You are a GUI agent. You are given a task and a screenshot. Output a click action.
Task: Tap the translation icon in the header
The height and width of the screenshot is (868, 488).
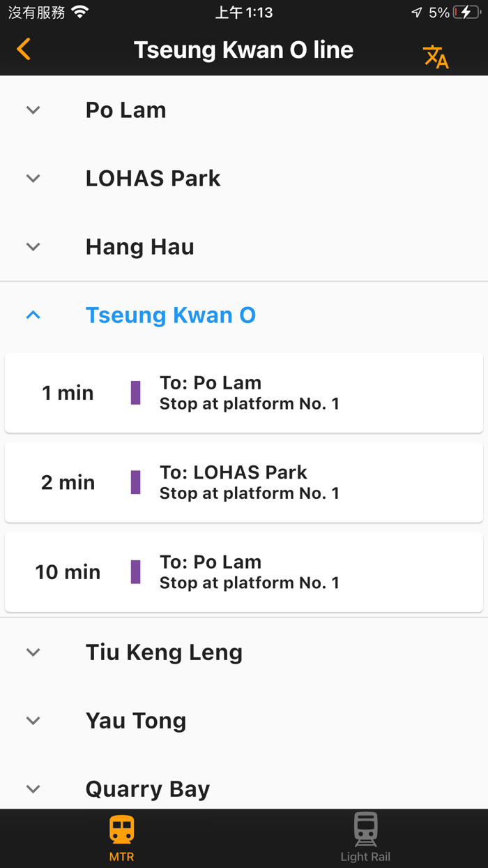click(x=436, y=57)
